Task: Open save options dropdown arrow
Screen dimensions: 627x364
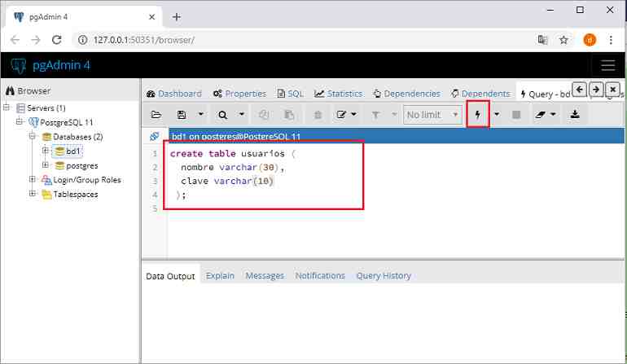Action: tap(201, 114)
